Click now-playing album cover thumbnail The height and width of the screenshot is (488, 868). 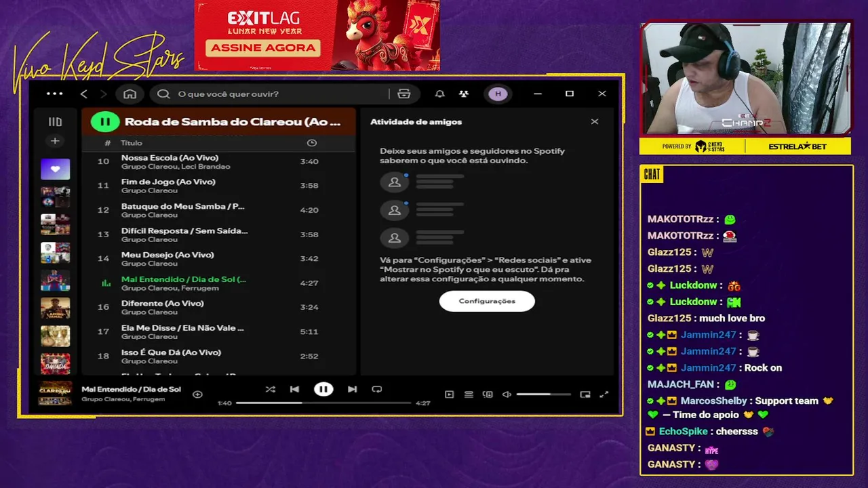coord(55,394)
